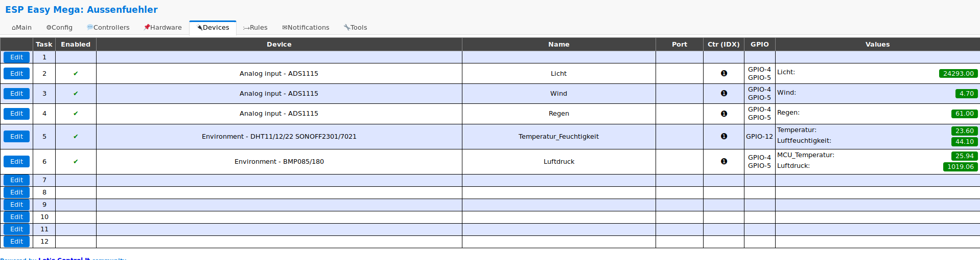Click the Luftdruck value badge 1019.06
Screen dimensions: 980x260
tap(960, 167)
